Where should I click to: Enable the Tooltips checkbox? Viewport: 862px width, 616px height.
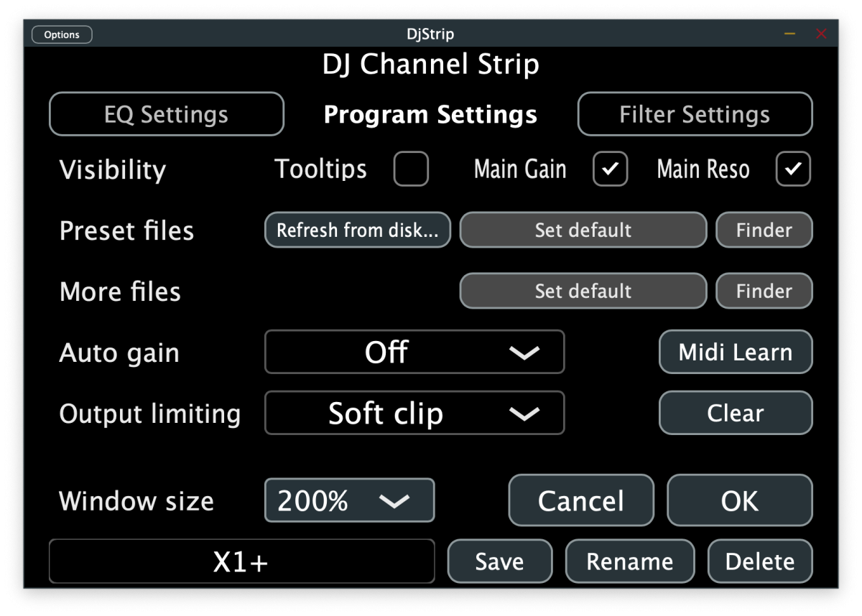click(x=412, y=169)
